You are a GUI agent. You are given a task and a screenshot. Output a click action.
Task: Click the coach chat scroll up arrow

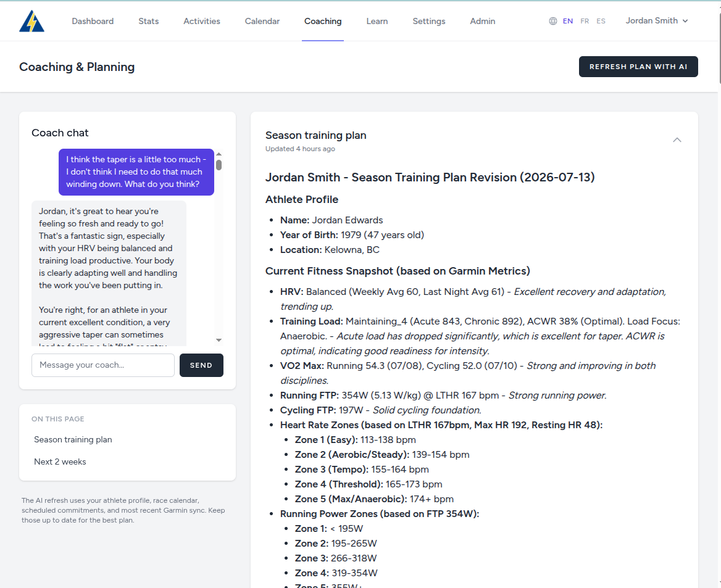pos(219,154)
